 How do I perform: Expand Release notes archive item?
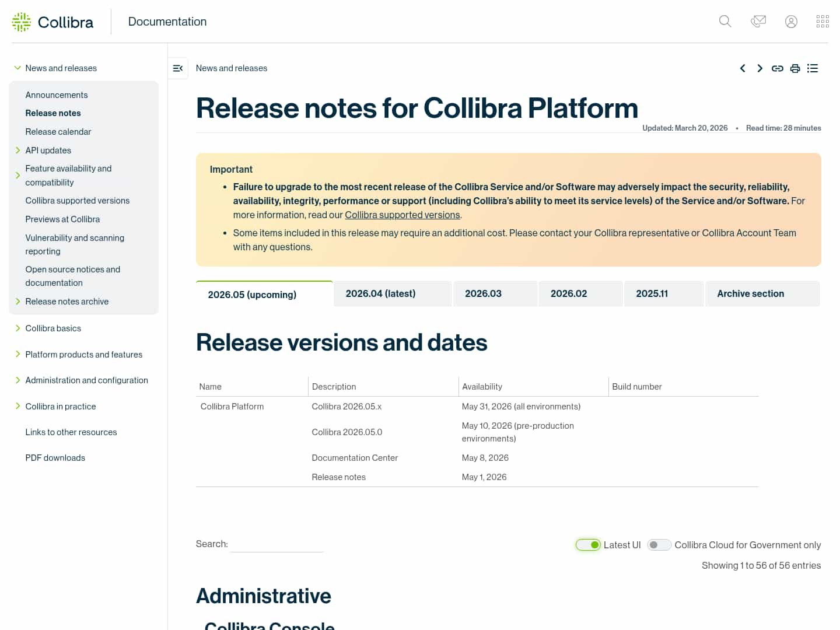click(x=17, y=302)
